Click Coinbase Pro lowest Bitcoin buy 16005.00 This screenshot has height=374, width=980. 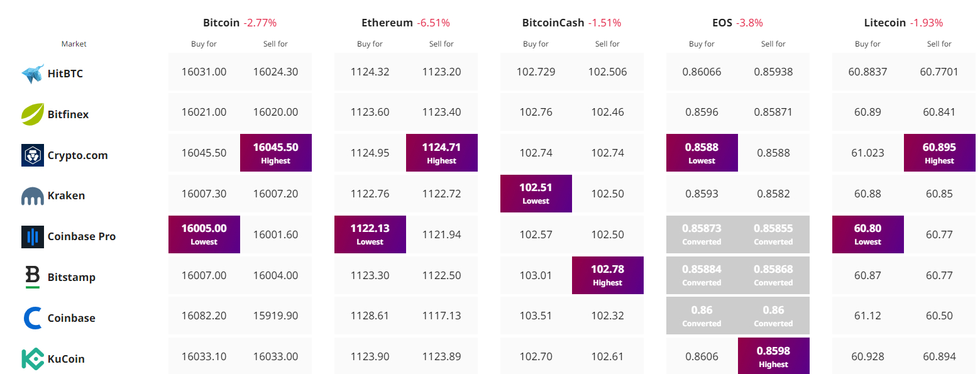pyautogui.click(x=204, y=234)
